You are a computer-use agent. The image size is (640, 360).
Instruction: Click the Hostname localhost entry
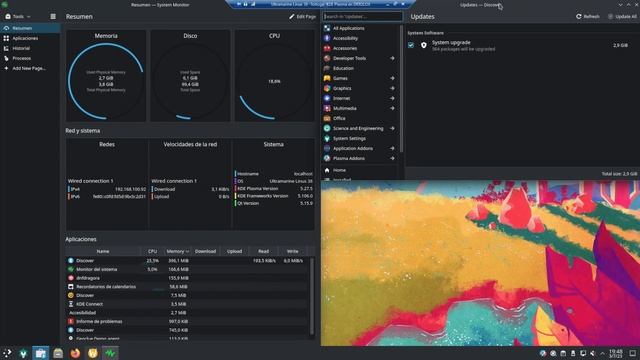274,174
